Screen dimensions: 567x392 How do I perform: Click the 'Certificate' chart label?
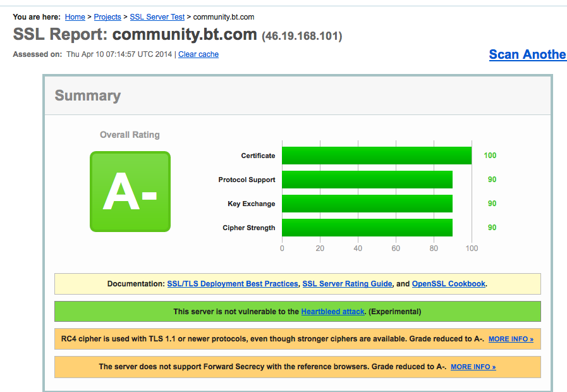(258, 156)
